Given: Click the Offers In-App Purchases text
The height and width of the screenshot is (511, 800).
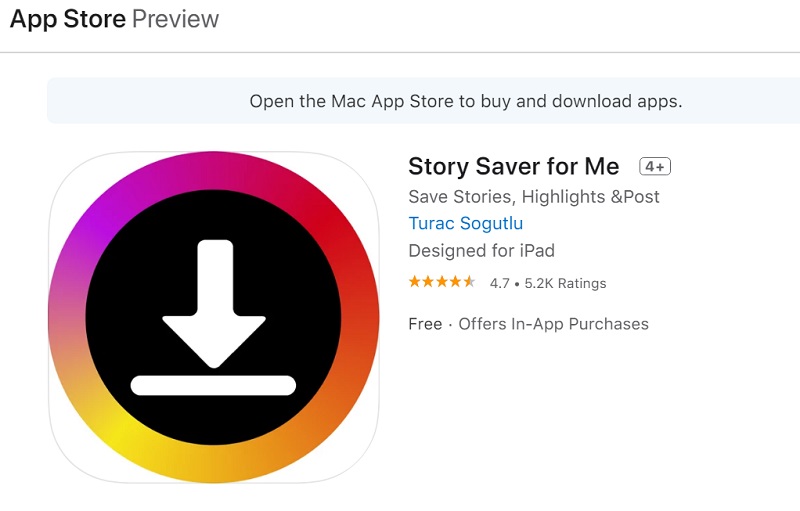Looking at the screenshot, I should tap(553, 324).
